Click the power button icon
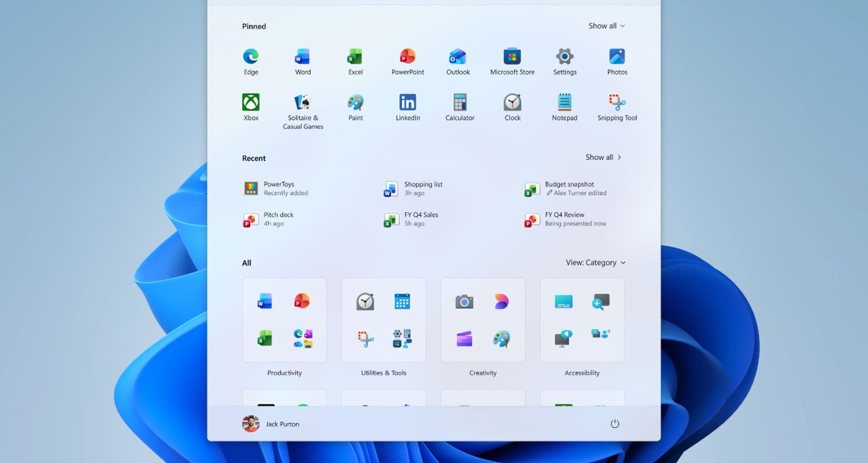 point(614,424)
